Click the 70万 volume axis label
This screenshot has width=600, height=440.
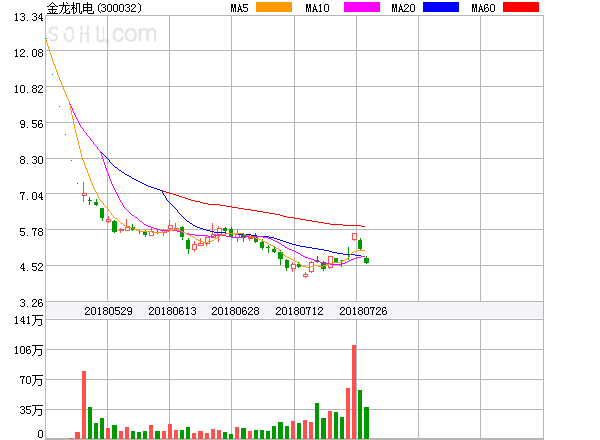click(31, 380)
